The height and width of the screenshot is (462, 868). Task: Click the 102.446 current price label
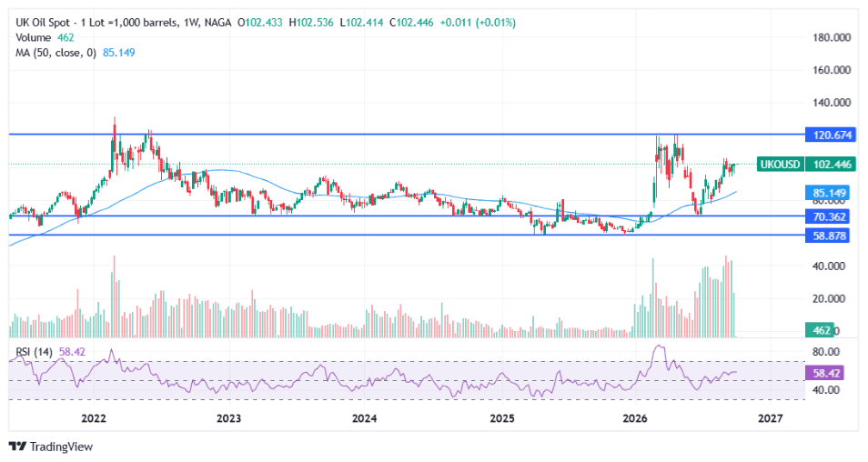(830, 165)
